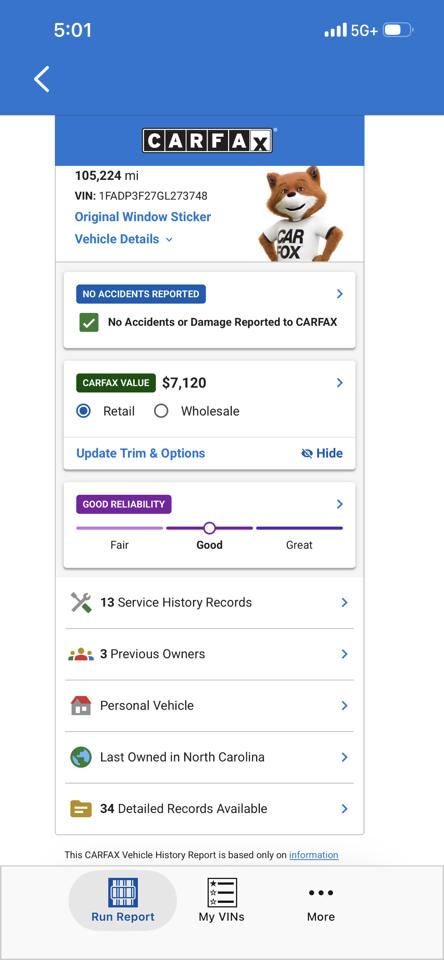The width and height of the screenshot is (444, 960).
Task: Tap the people icon for previous owners
Action: click(81, 654)
